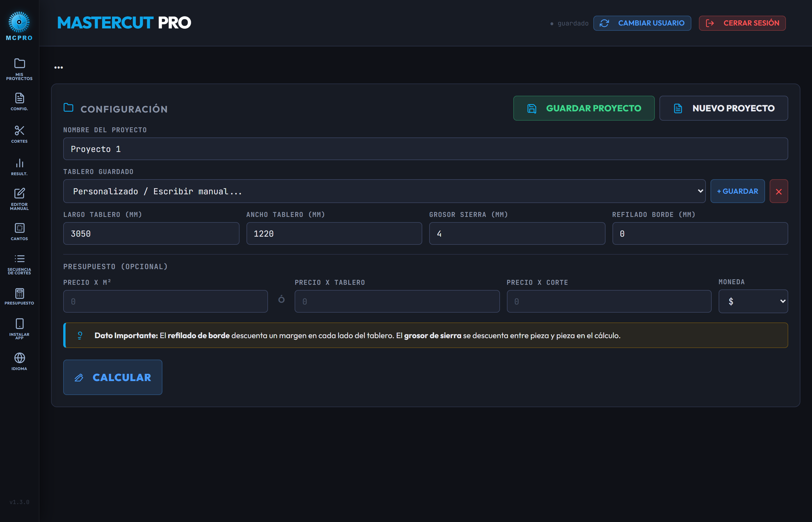
Task: Click the 'Presupuesto (Opcional)' heading
Action: pyautogui.click(x=115, y=267)
